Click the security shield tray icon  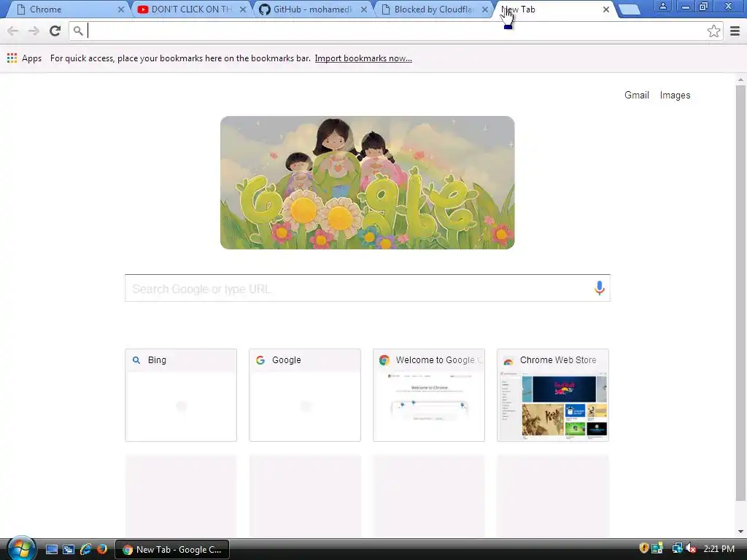pyautogui.click(x=643, y=549)
